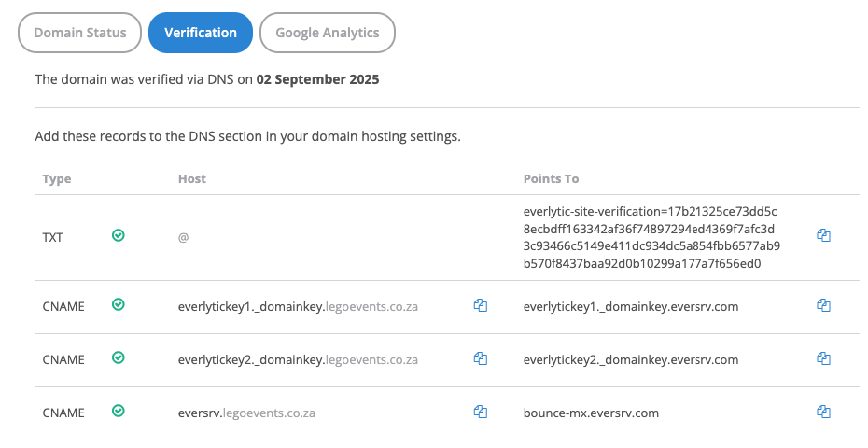Screen dimensions: 868x448
Task: Click the Points To column header
Action: coord(552,178)
